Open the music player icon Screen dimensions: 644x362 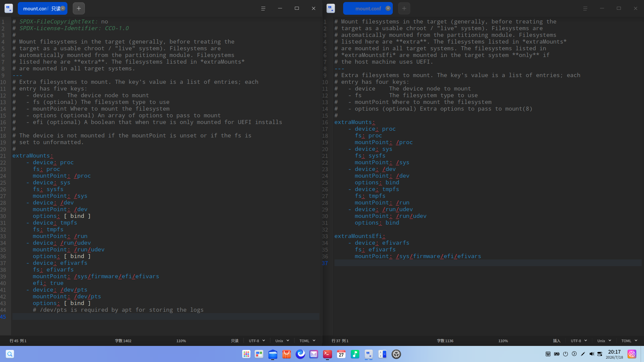tap(355, 354)
